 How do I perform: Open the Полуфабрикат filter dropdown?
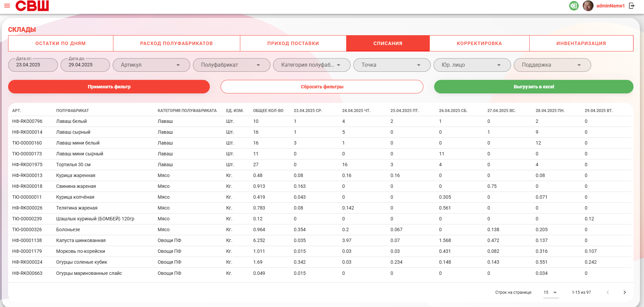point(231,65)
